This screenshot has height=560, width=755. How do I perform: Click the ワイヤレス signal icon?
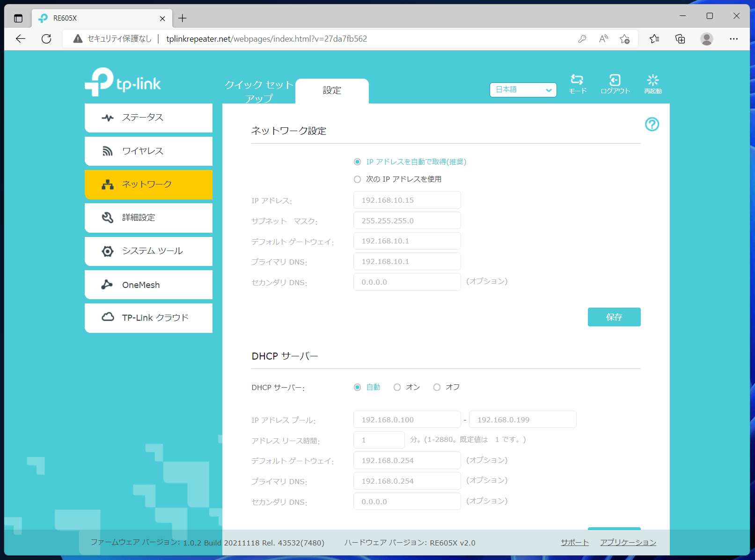108,151
